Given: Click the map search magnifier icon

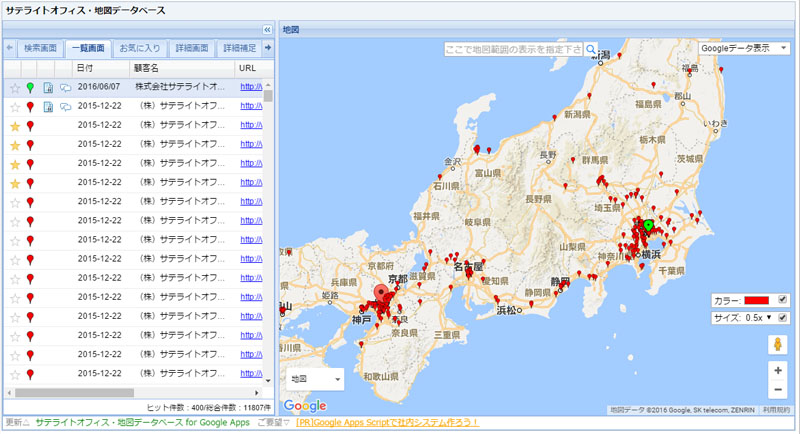Looking at the screenshot, I should [591, 49].
